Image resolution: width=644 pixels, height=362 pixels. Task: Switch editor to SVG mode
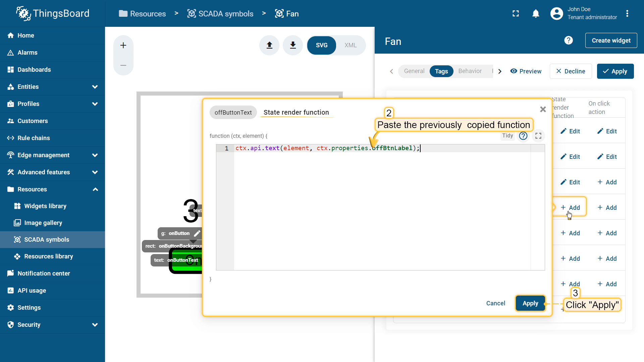[x=321, y=45]
